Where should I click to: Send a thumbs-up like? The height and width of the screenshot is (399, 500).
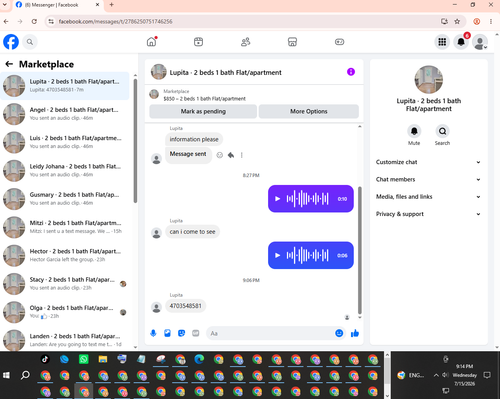pyautogui.click(x=355, y=333)
